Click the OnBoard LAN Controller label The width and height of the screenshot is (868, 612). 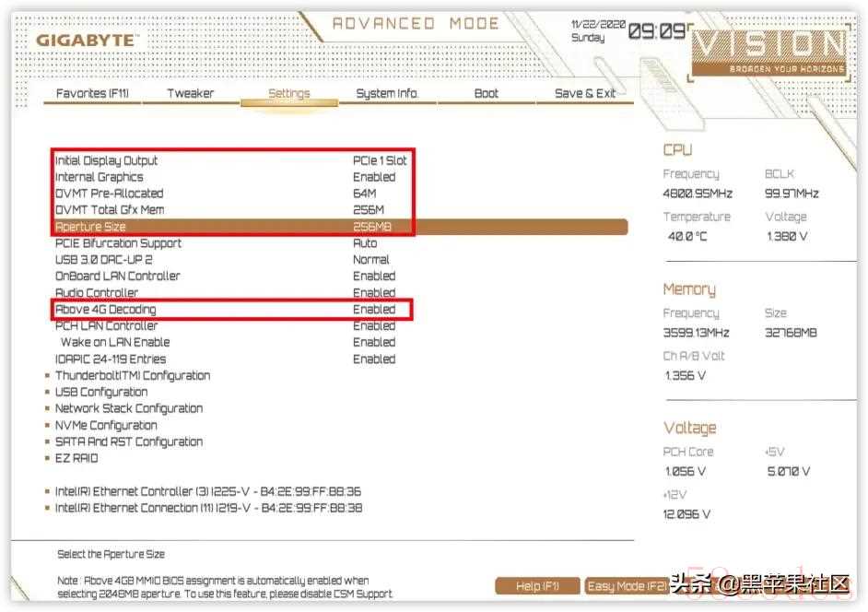(x=117, y=276)
